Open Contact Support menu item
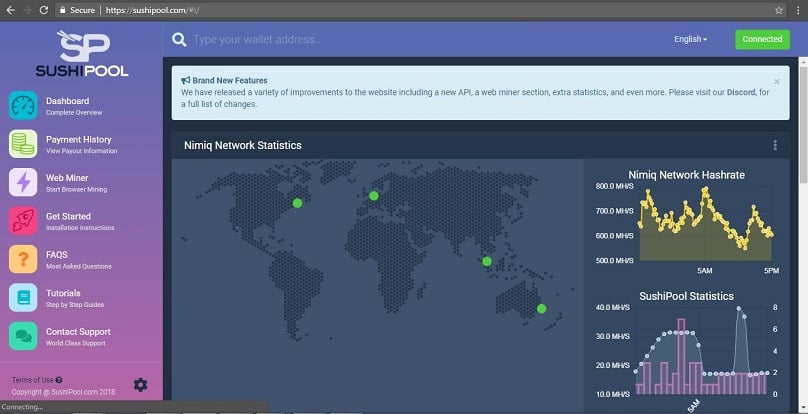Viewport: 808px width, 414px height. 81,336
